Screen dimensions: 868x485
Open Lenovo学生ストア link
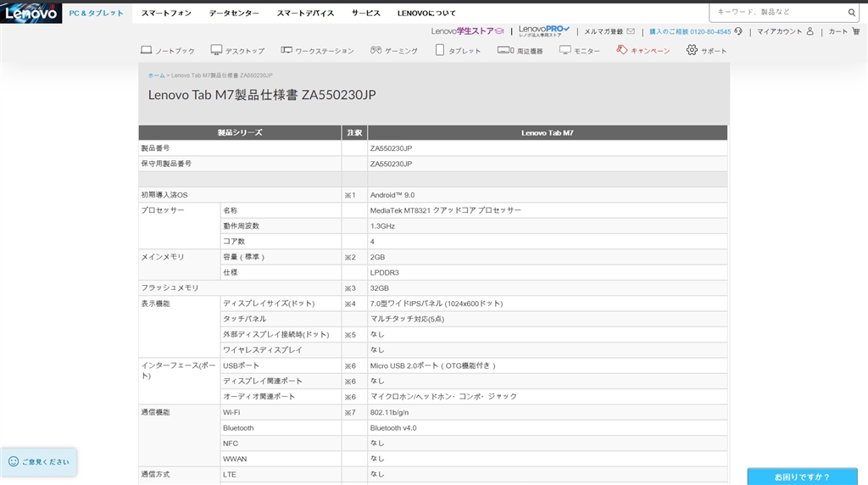[467, 31]
